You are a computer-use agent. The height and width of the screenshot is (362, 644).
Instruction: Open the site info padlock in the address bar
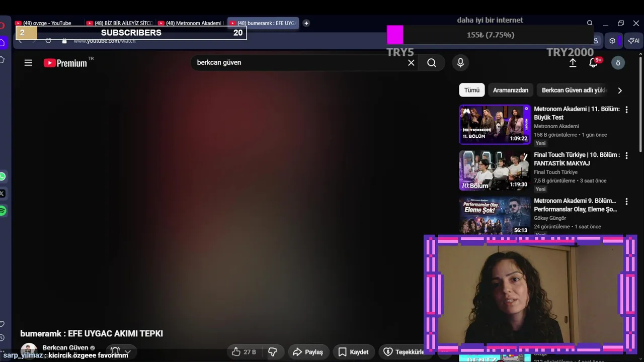point(64,41)
